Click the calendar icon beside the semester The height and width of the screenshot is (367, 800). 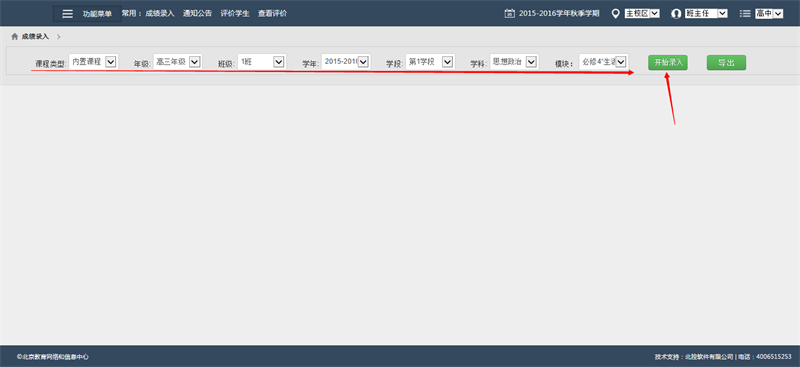[509, 14]
